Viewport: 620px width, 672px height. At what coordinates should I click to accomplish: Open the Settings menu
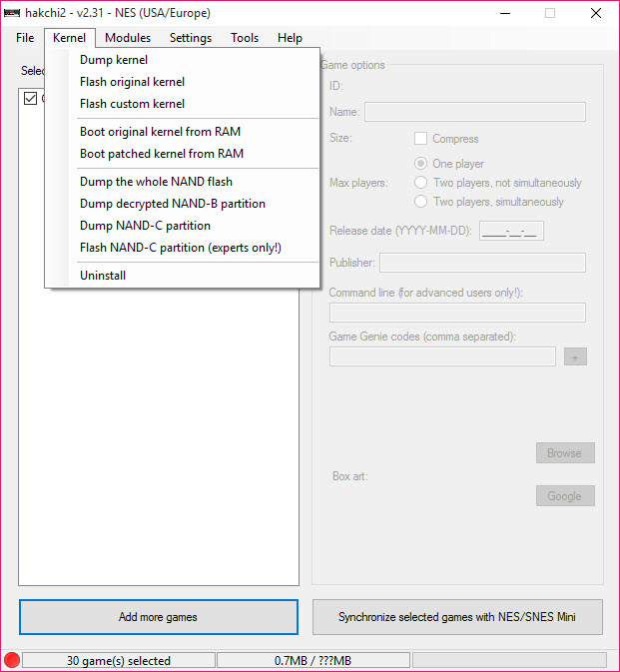191,38
